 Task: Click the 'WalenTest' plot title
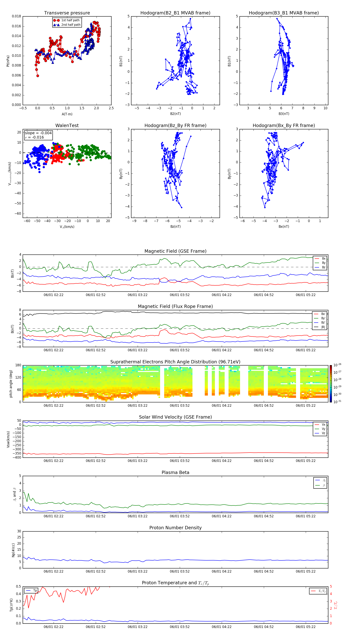[x=67, y=125]
